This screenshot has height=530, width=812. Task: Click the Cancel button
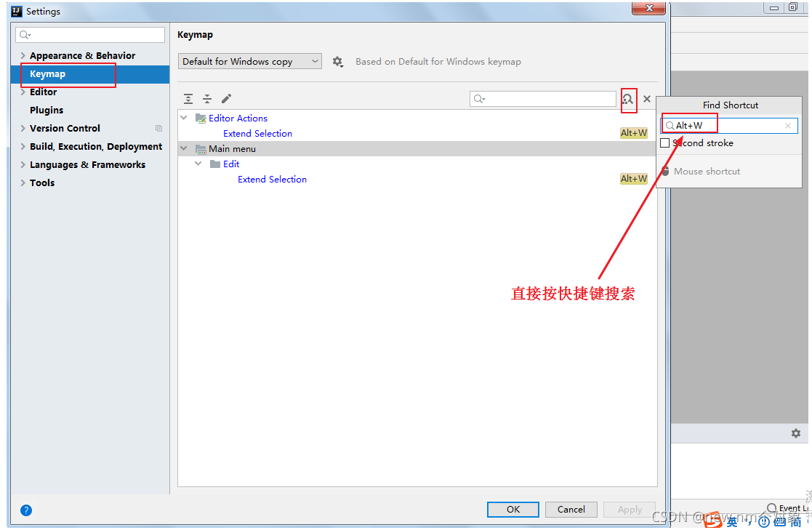[x=571, y=510]
